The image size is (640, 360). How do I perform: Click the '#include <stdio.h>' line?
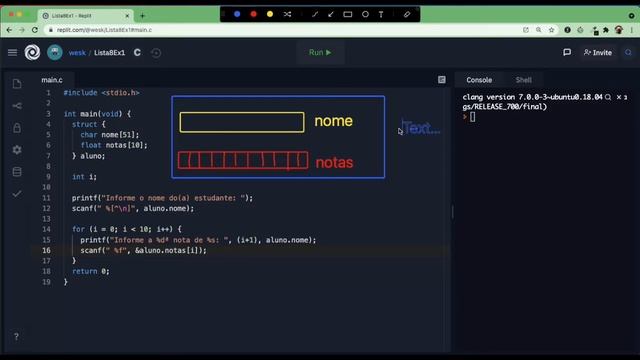pos(101,93)
